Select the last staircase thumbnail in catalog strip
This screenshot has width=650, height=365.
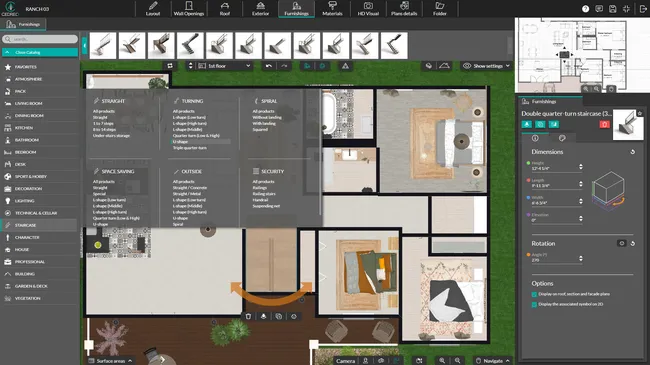point(394,46)
